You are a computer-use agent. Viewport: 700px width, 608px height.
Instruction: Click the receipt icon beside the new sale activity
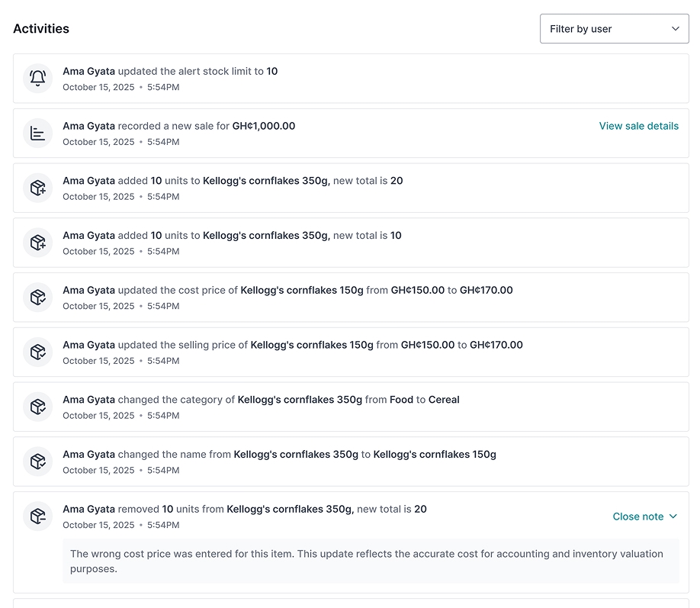click(37, 133)
